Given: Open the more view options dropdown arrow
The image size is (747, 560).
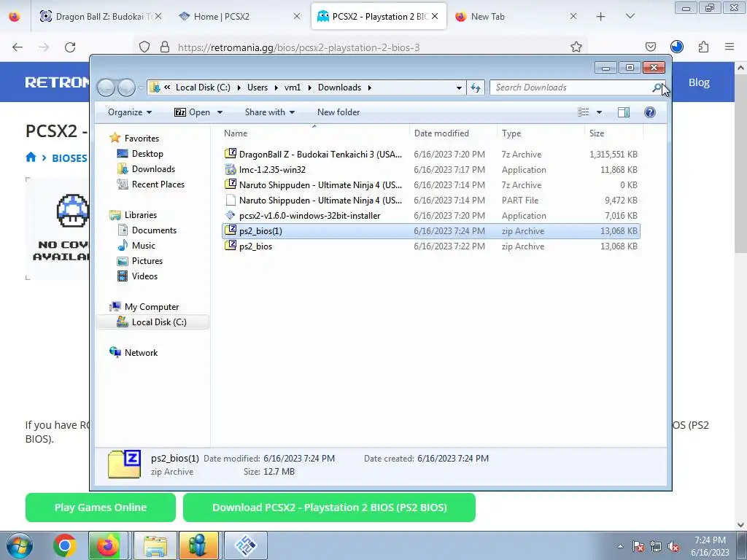Looking at the screenshot, I should click(x=600, y=112).
